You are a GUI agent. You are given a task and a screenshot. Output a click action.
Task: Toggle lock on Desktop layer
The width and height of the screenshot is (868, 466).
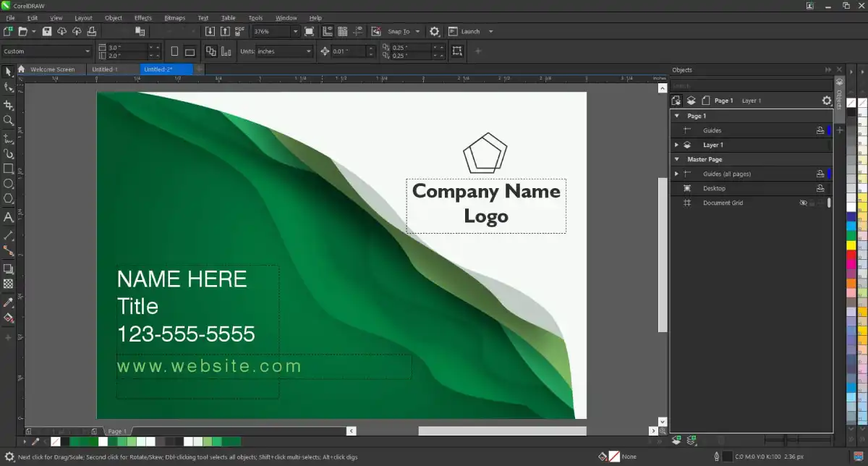[820, 189]
